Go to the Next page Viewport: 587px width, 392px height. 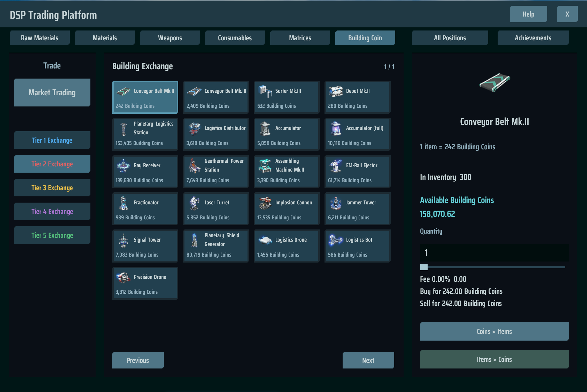tap(368, 360)
